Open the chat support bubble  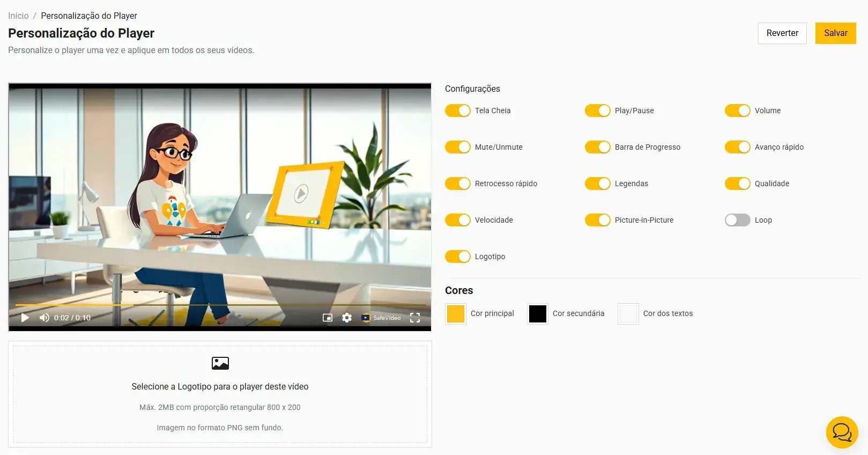[842, 432]
